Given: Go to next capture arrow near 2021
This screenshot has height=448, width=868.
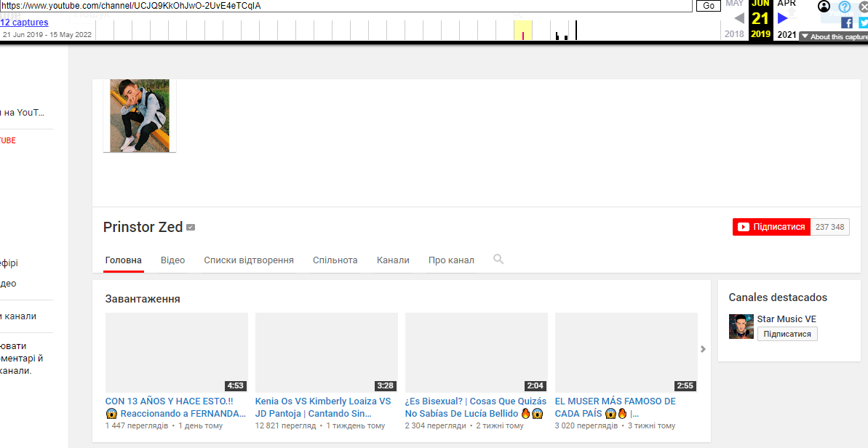Looking at the screenshot, I should coord(782,18).
